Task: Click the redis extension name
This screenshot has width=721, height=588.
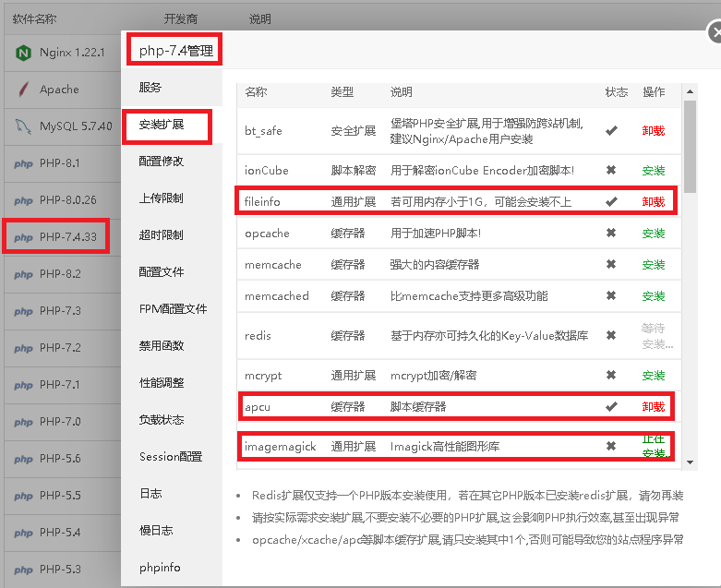Action: (x=258, y=336)
